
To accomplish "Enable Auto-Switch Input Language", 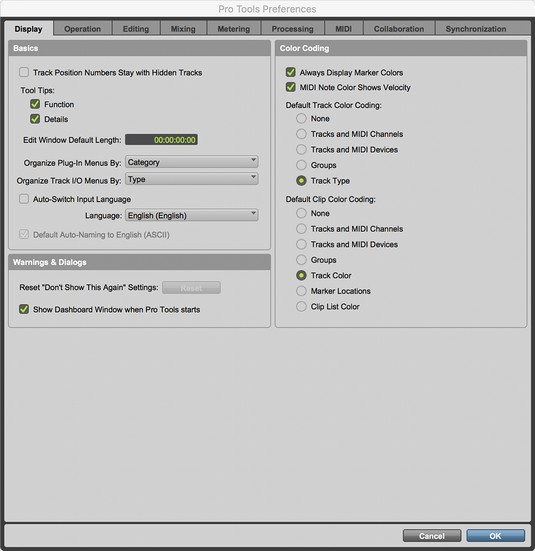I will (24, 199).
